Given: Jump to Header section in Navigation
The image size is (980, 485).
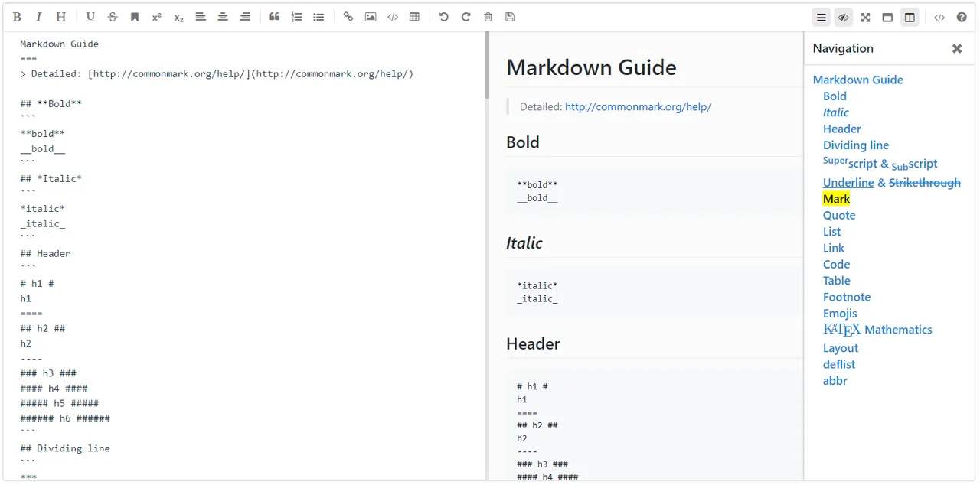Looking at the screenshot, I should 841,129.
